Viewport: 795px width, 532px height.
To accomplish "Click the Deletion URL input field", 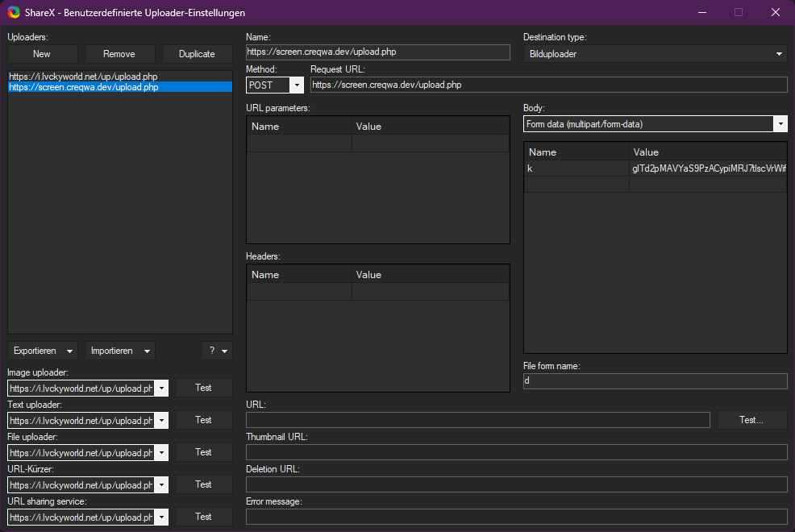I will pos(516,484).
